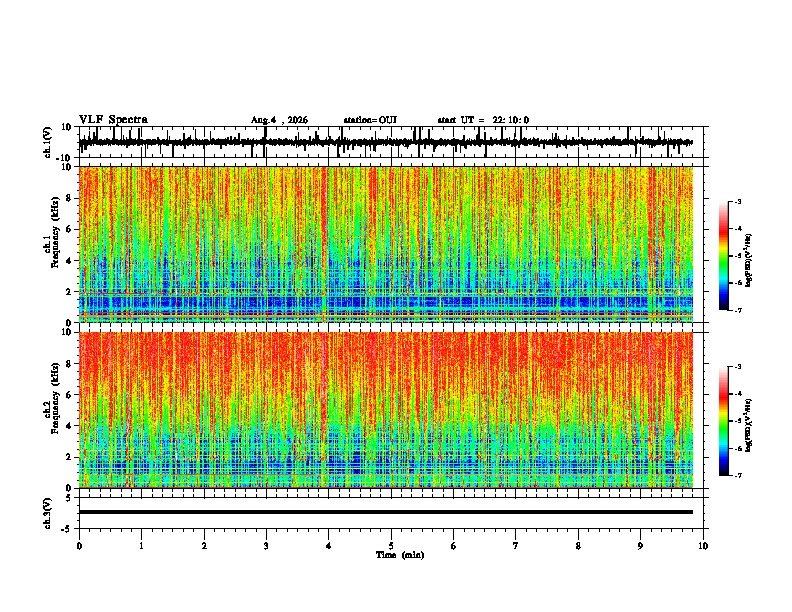Click the "1" tick label on the Time axis
Viewport: 792px width, 612px height.
pyautogui.click(x=141, y=546)
